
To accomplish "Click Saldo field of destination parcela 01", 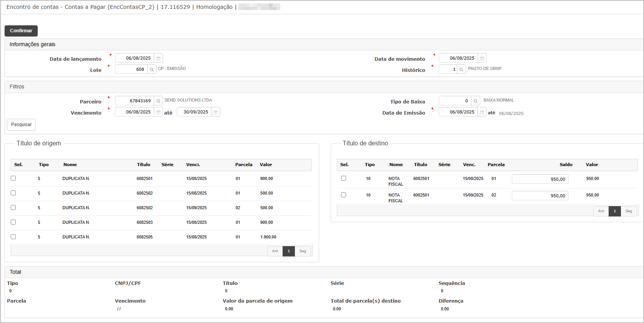I will pyautogui.click(x=540, y=179).
